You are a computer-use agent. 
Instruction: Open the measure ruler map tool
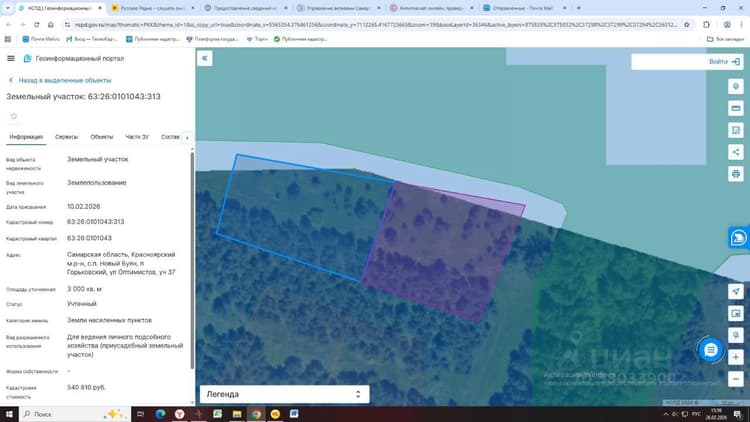coord(736,108)
